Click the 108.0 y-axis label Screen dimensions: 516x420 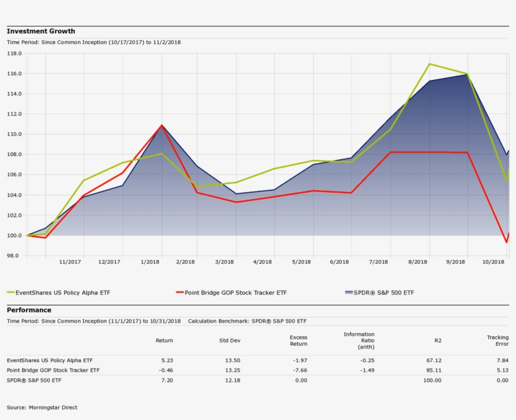14,154
